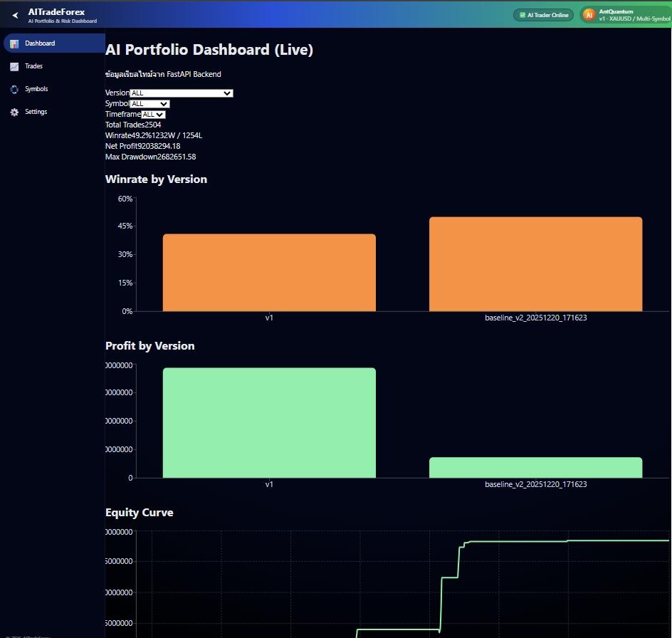The image size is (672, 638).
Task: Click the Winrate by Version heading
Action: (x=156, y=179)
